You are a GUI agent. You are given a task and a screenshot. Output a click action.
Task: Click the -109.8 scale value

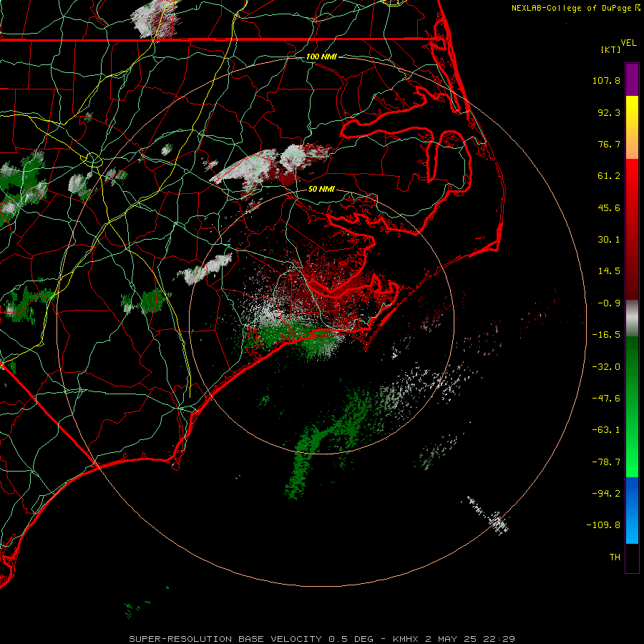click(604, 525)
